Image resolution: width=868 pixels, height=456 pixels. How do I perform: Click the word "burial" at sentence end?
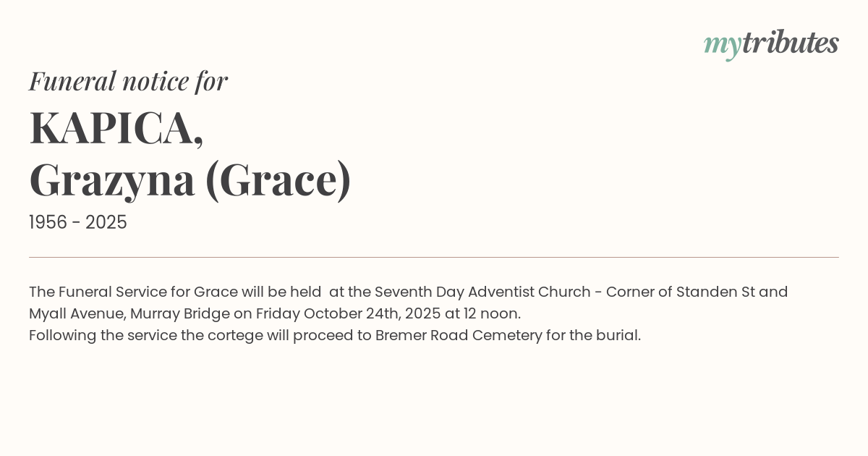619,336
